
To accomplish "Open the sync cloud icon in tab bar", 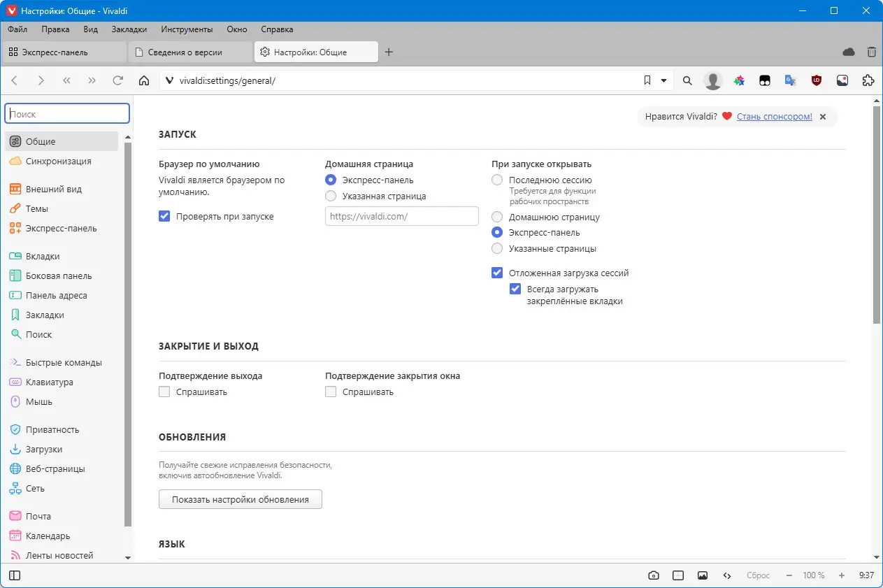I will tap(849, 52).
